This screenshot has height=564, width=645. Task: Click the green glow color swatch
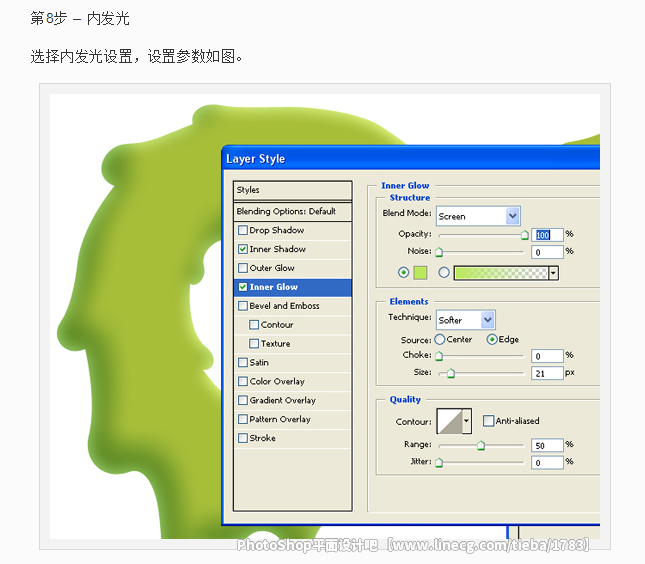[420, 272]
